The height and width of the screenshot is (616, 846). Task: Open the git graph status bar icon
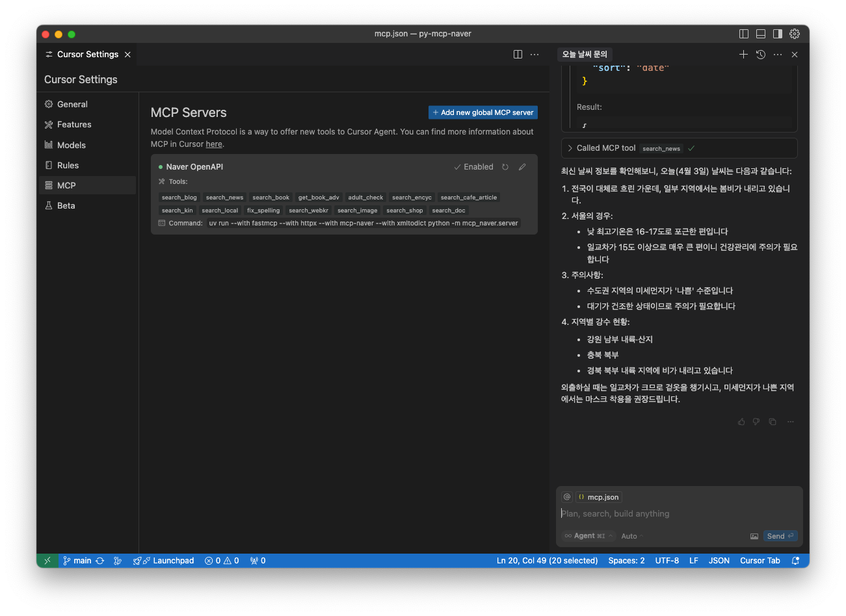coord(118,561)
